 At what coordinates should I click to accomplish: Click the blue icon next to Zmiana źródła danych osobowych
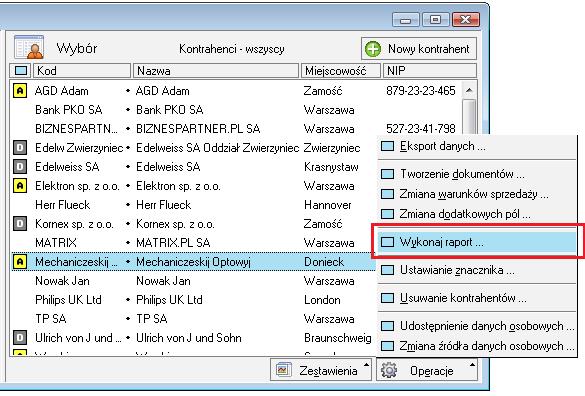387,346
